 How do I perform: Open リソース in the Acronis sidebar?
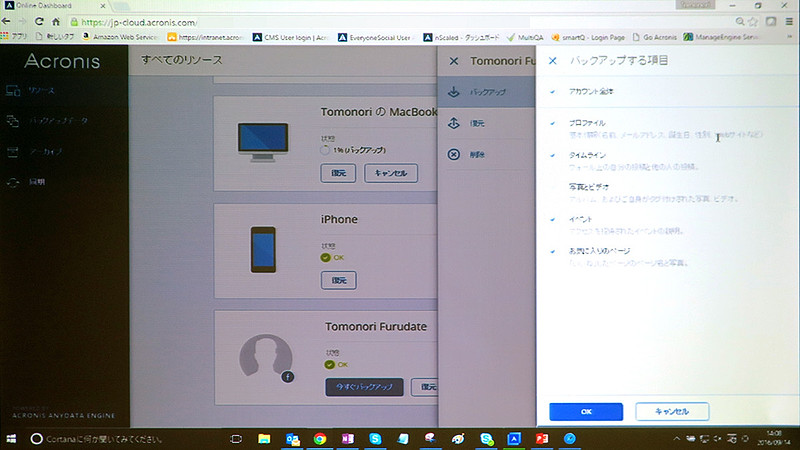coord(41,90)
